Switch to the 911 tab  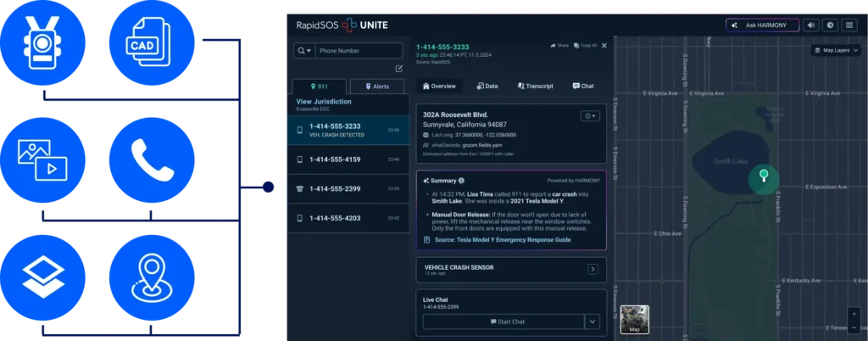pos(320,87)
